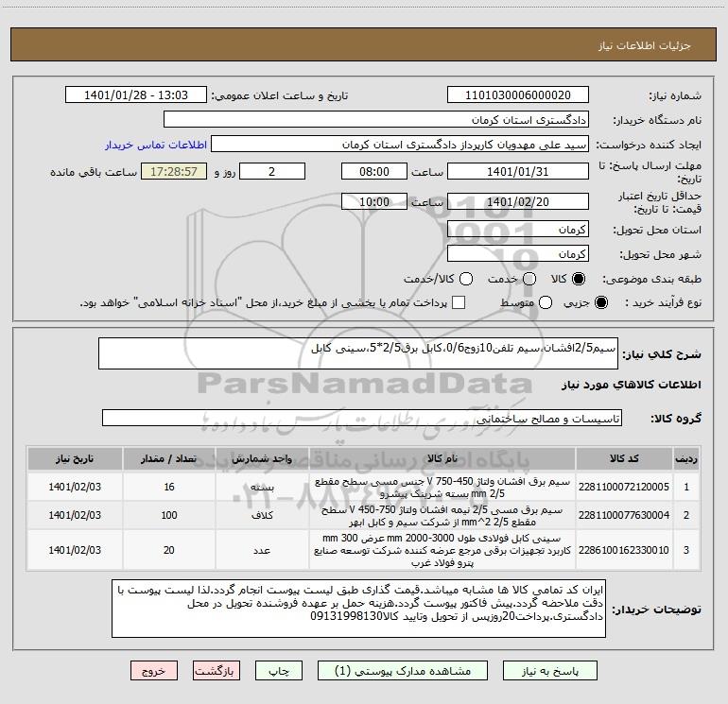Click the deadline time field 08:00
The image size is (728, 704).
[x=374, y=171]
